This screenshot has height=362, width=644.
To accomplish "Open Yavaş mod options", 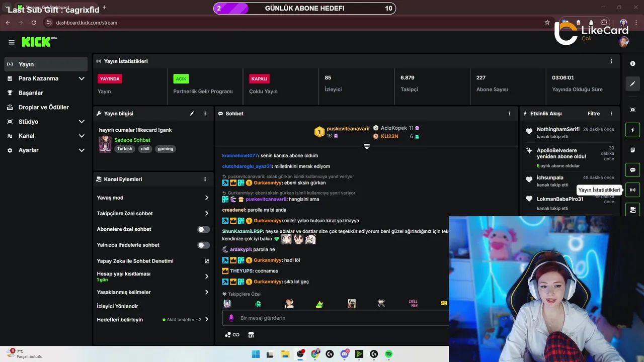I will [153, 198].
